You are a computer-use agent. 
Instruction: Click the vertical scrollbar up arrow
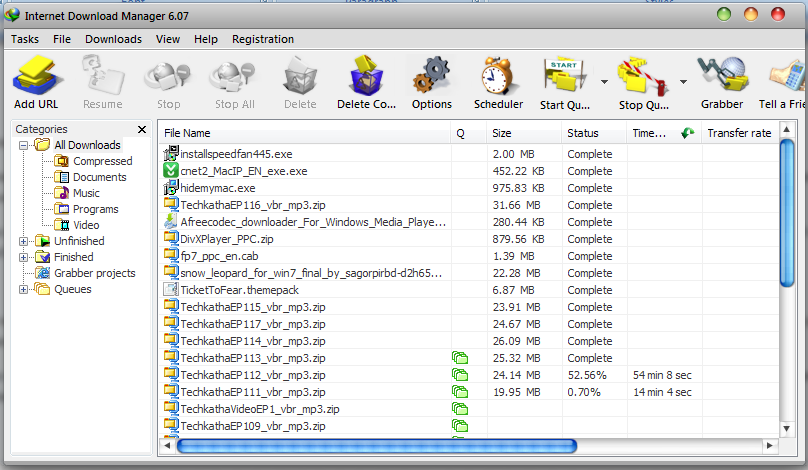pyautogui.click(x=787, y=129)
